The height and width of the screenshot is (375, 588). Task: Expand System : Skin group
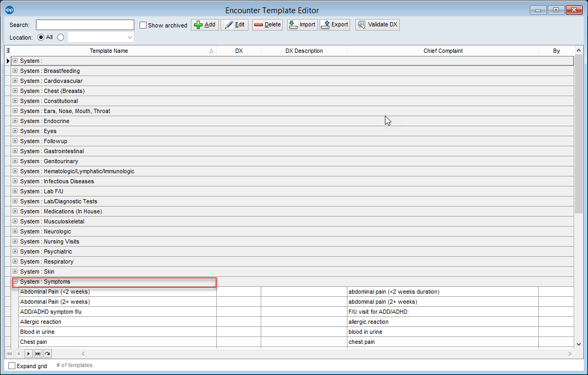tap(15, 271)
